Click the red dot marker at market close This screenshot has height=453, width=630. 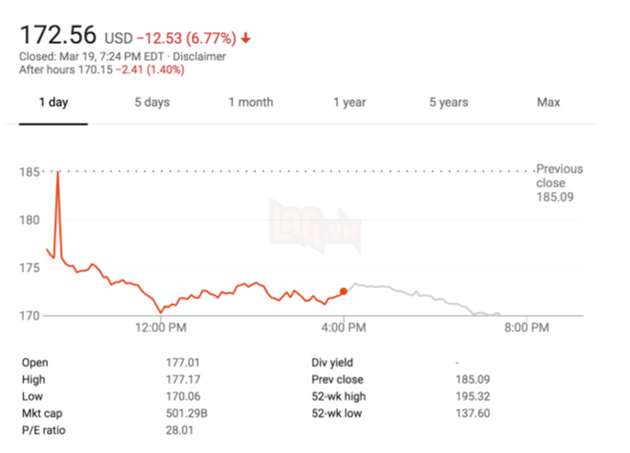344,291
